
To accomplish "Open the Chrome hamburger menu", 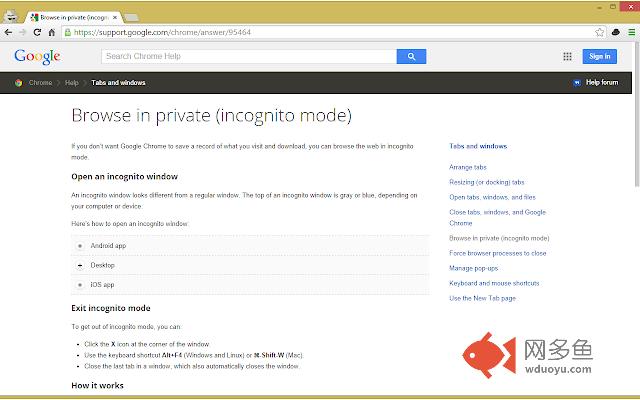I will (630, 32).
